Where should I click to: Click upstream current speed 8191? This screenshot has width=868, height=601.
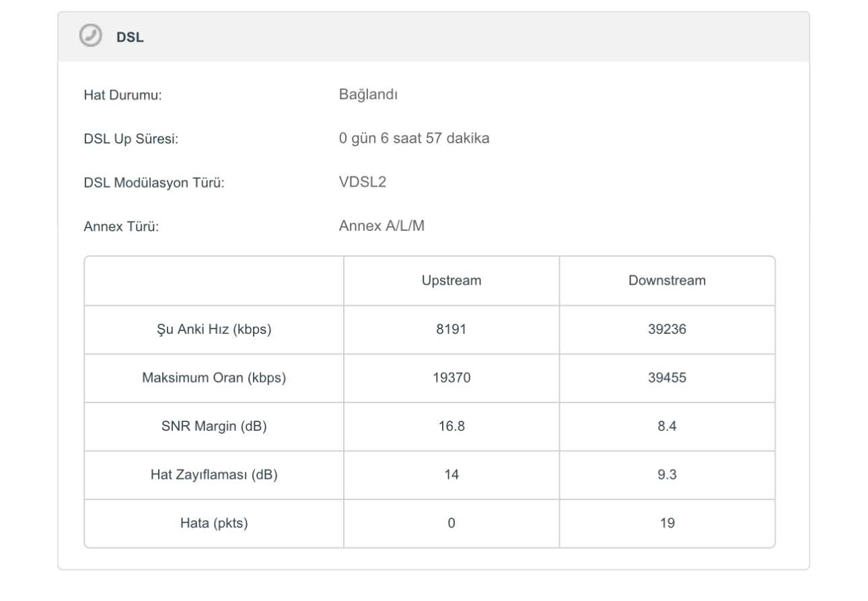point(451,330)
